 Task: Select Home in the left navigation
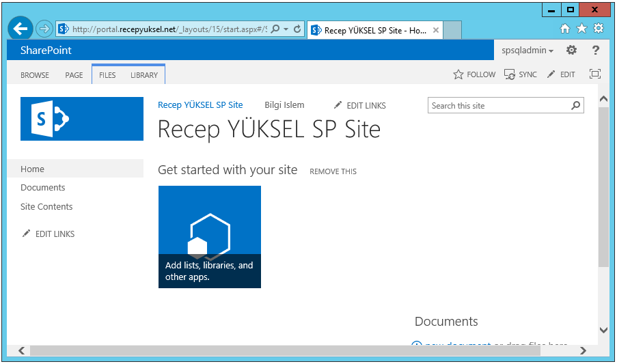pyautogui.click(x=75, y=169)
